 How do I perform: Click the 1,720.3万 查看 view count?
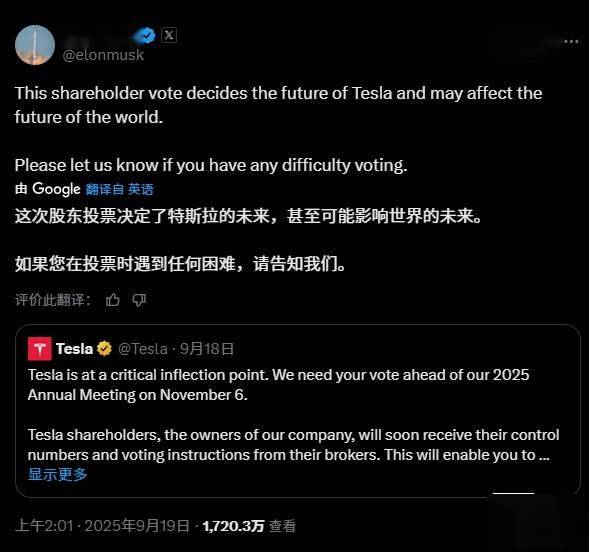click(249, 526)
